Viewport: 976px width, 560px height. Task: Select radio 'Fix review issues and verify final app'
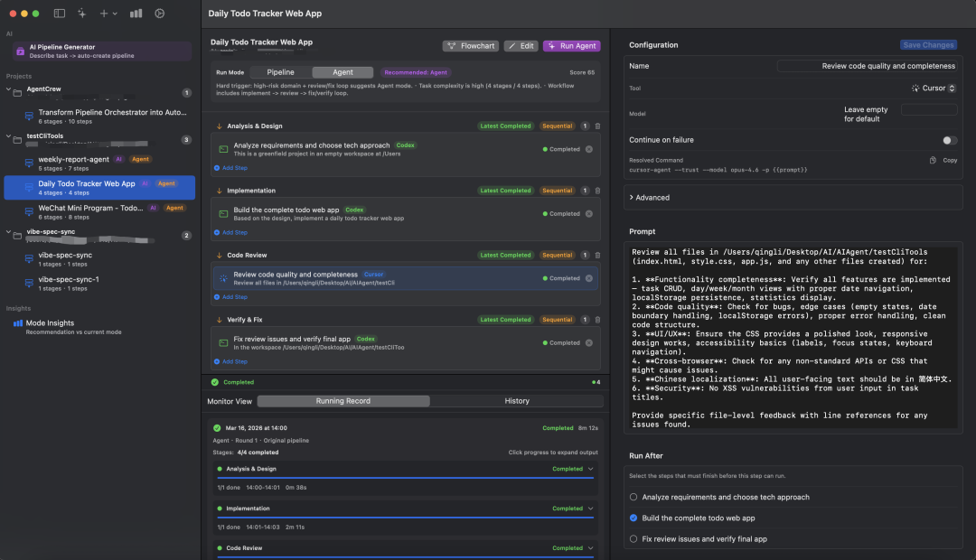(x=631, y=539)
